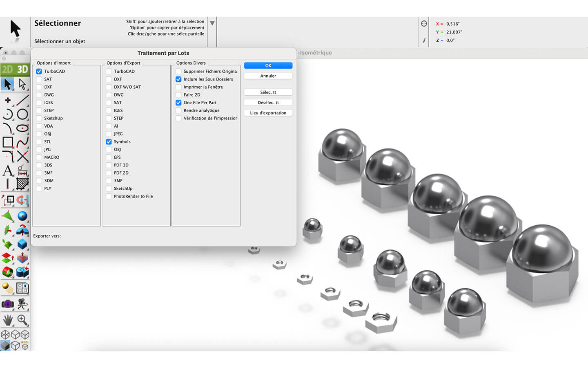Pick the Circle tool
Image resolution: width=588 pixels, height=368 pixels.
tap(22, 114)
